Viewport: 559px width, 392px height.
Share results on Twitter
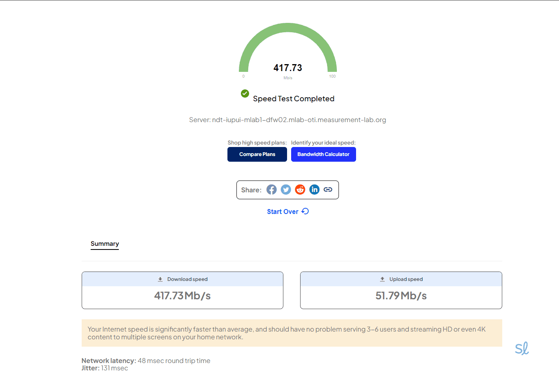click(x=286, y=189)
